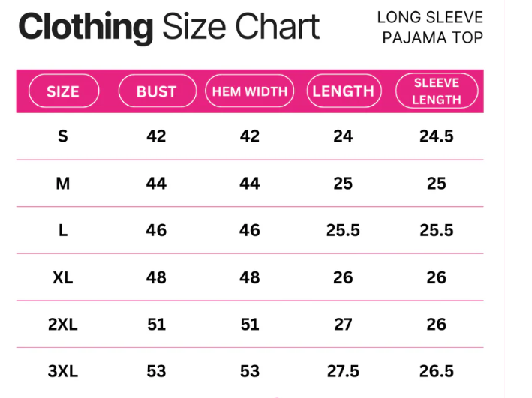Select the 3XL size row label
Image resolution: width=532 pixels, height=398 pixels.
click(63, 371)
